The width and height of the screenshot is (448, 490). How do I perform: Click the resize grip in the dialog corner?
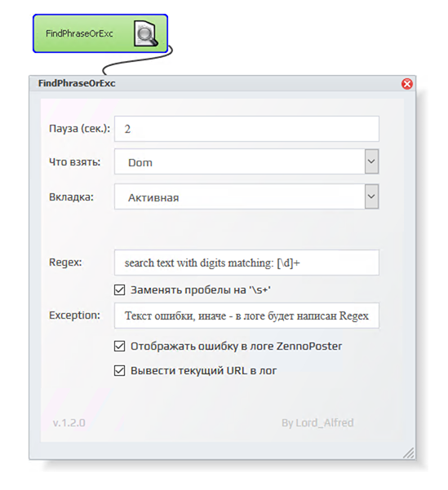click(409, 452)
